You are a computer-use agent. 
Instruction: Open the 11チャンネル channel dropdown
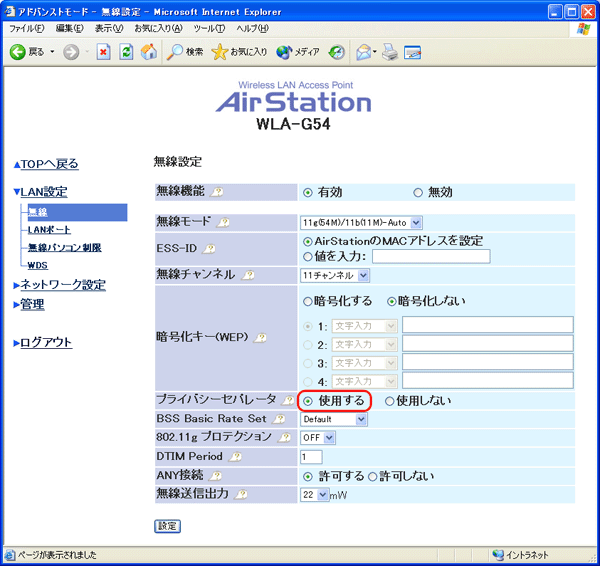(335, 275)
